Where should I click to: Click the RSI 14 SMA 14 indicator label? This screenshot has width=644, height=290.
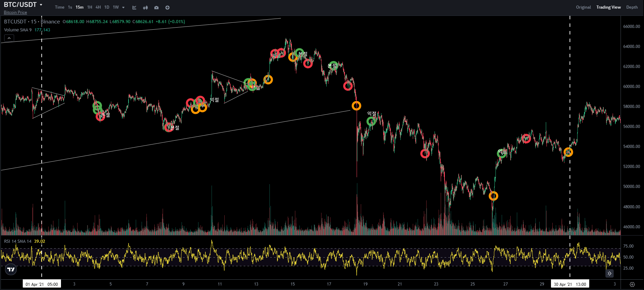[x=18, y=241]
